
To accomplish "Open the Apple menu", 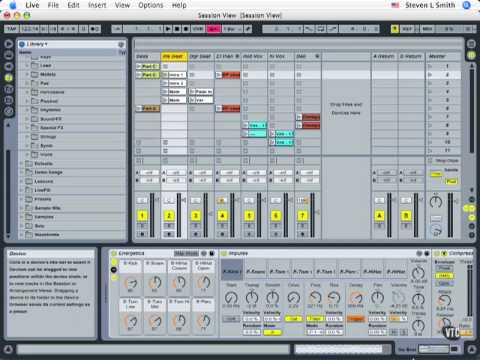I will point(12,5).
